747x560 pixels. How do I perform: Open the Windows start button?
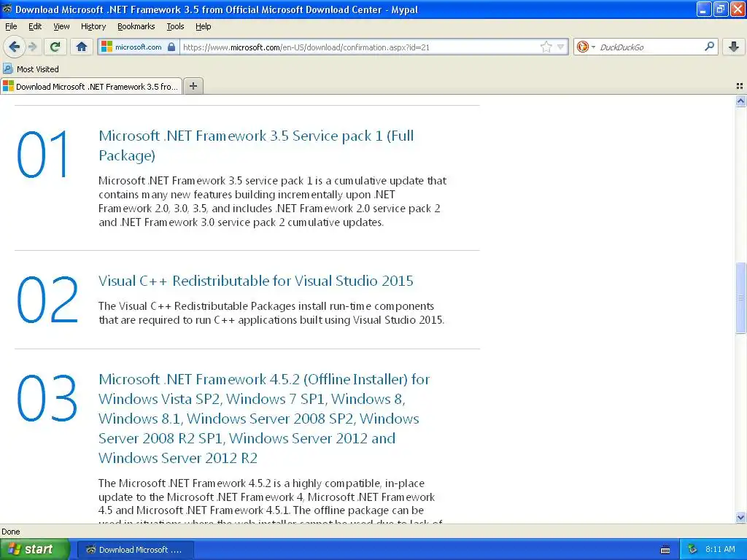(x=35, y=549)
